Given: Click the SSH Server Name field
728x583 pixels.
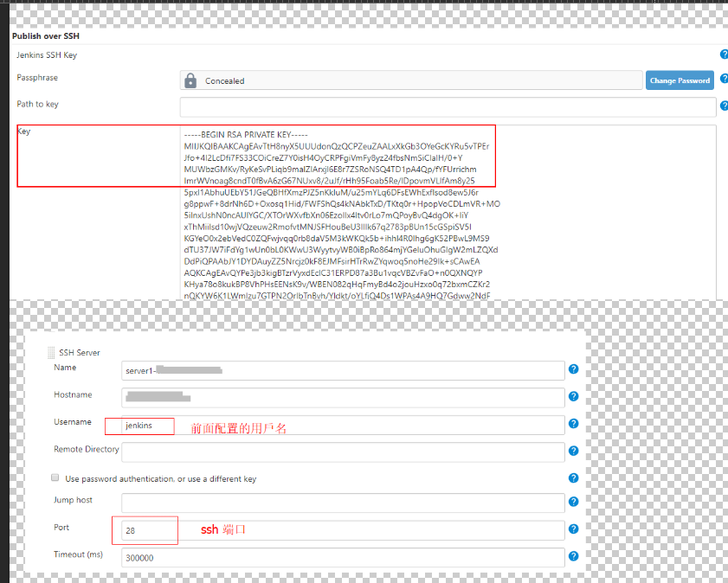Looking at the screenshot, I should [343, 370].
